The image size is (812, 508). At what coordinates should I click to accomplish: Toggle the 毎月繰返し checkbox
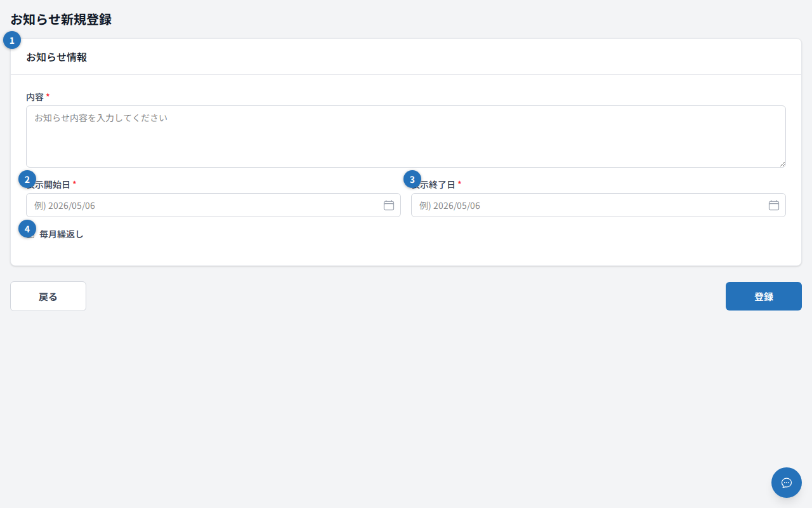pos(30,234)
